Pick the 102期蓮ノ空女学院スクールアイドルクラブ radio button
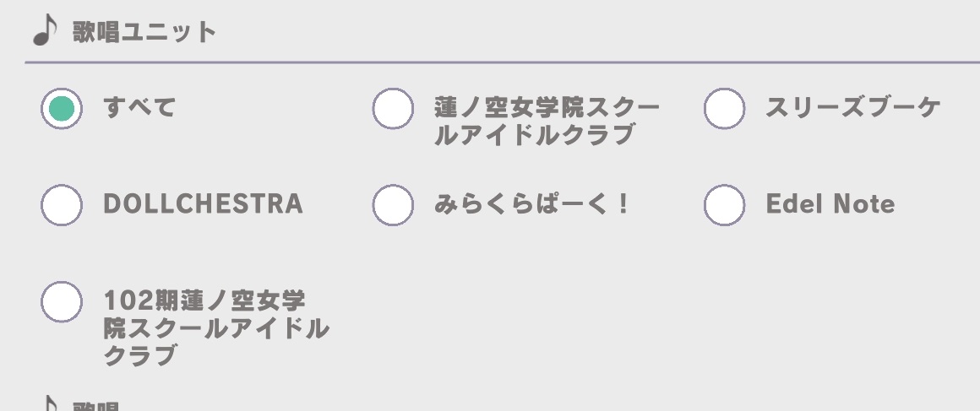 click(62, 301)
